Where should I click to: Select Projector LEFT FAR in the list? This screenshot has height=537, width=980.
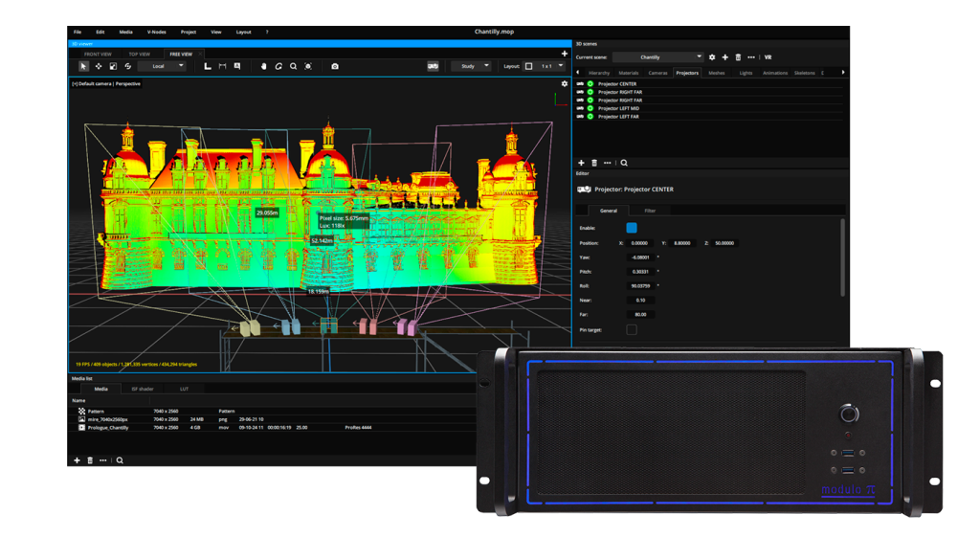[620, 117]
